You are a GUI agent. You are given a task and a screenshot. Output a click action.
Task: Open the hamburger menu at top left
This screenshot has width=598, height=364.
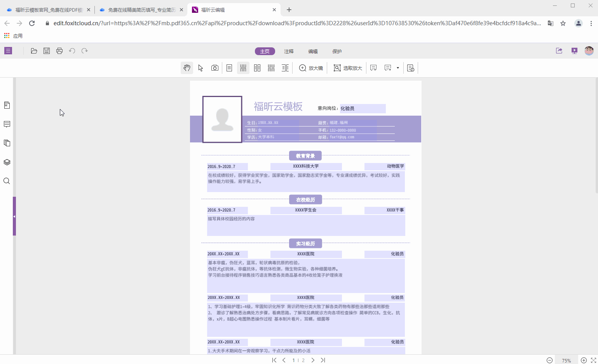click(x=8, y=50)
